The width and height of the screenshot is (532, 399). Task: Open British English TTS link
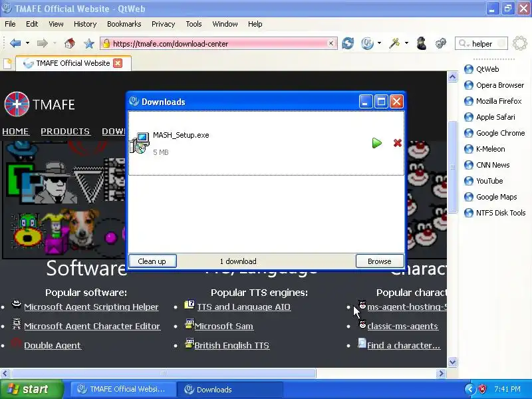click(x=231, y=345)
